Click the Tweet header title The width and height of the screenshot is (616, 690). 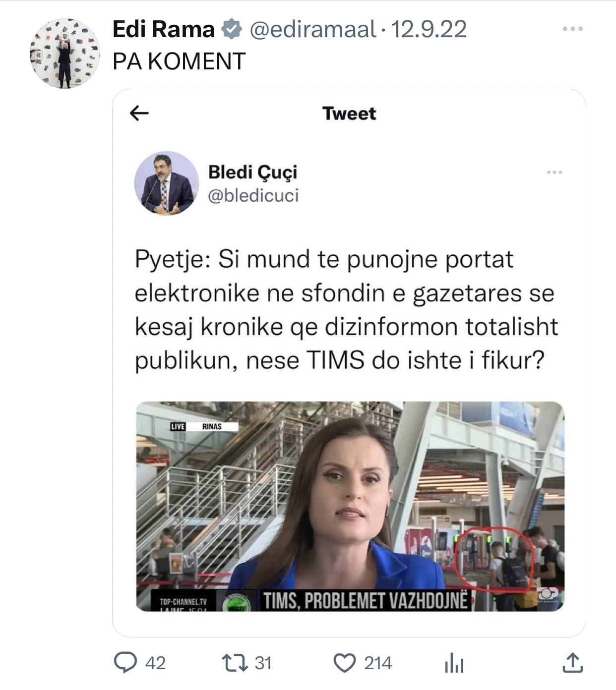tap(349, 114)
